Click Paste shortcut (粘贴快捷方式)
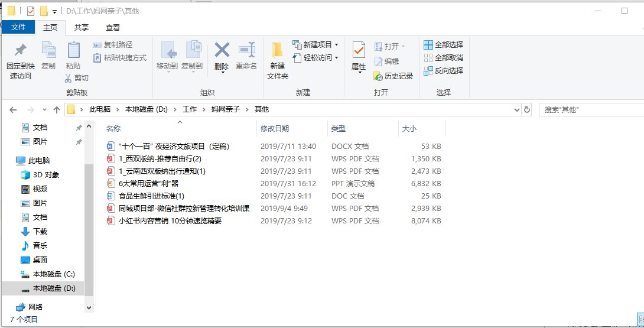 click(x=119, y=58)
